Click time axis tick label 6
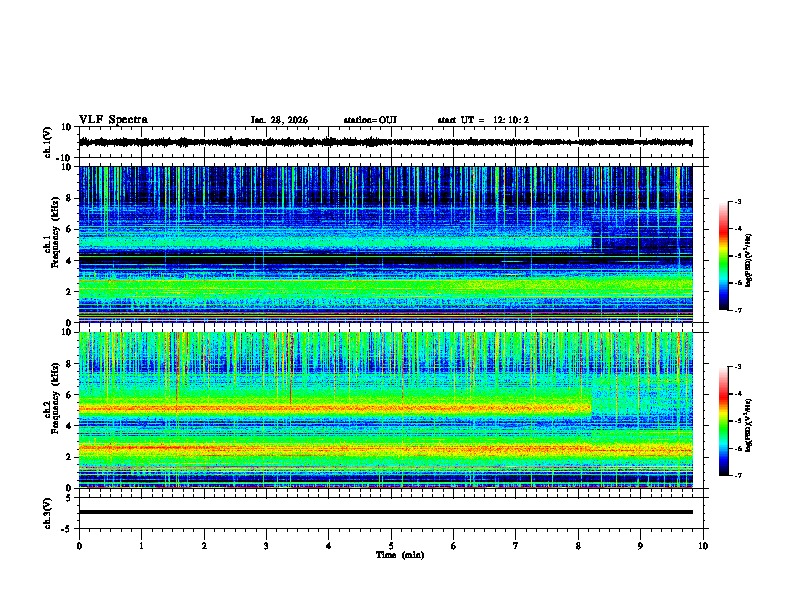 454,546
